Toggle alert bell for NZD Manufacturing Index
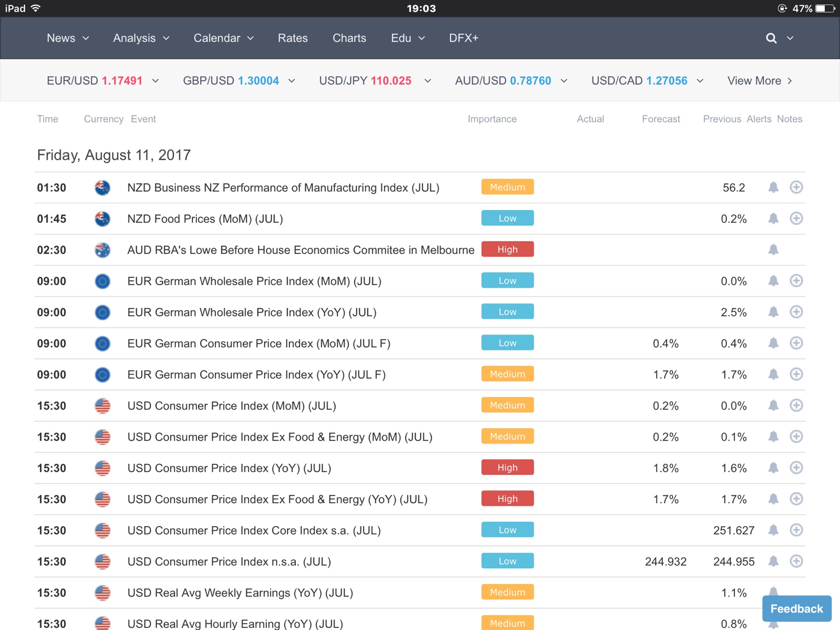840x630 pixels. [773, 188]
